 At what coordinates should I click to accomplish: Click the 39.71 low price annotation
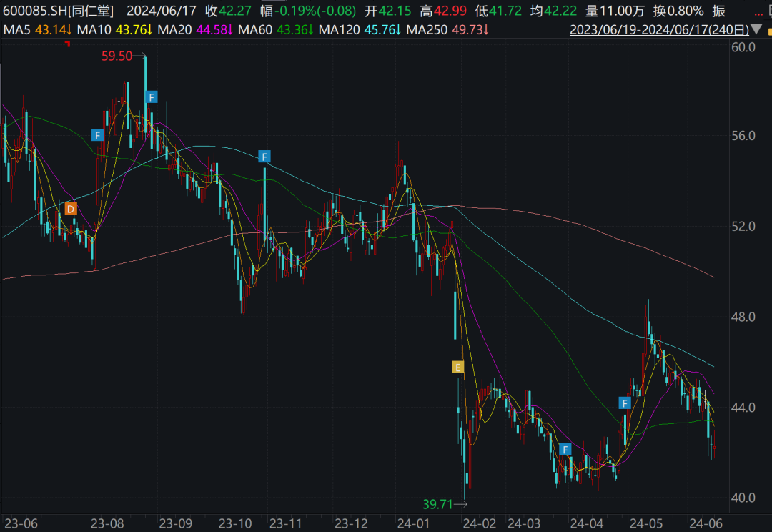[437, 504]
